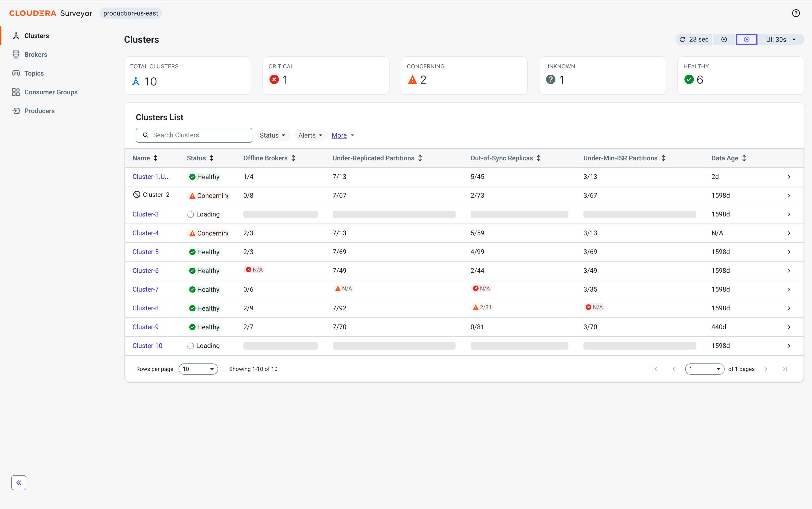The width and height of the screenshot is (812, 509).
Task: Sort table by Name column arrows
Action: coord(156,158)
